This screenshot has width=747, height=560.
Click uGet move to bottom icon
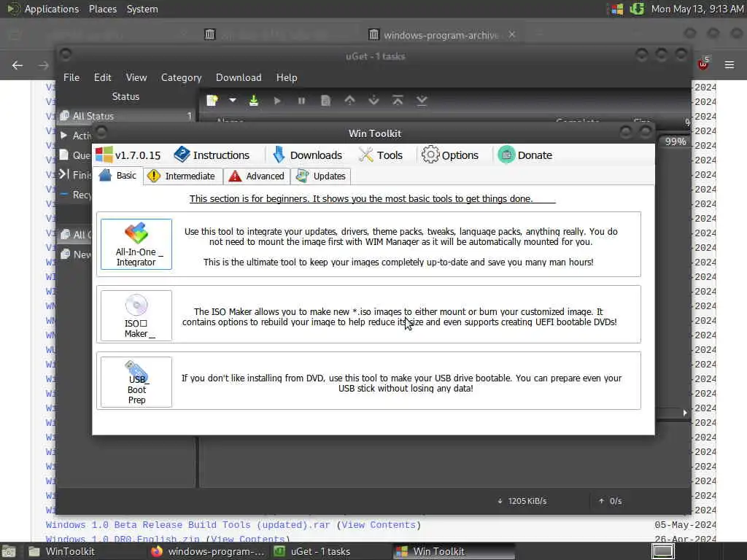click(422, 101)
